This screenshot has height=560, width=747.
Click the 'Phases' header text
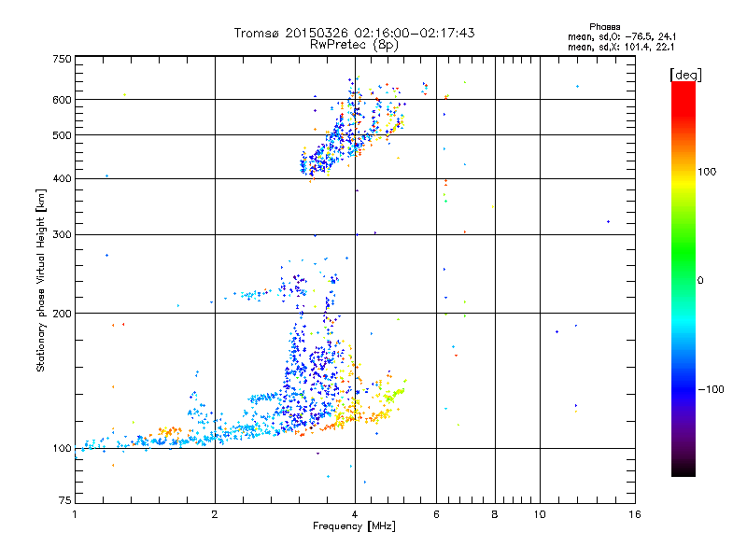(x=604, y=27)
